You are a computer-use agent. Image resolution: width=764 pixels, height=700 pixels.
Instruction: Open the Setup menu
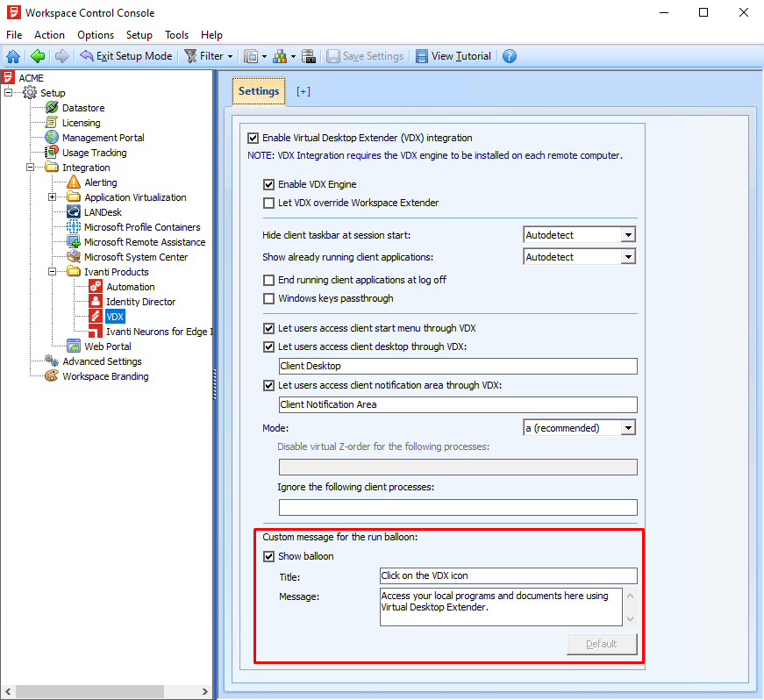(139, 35)
